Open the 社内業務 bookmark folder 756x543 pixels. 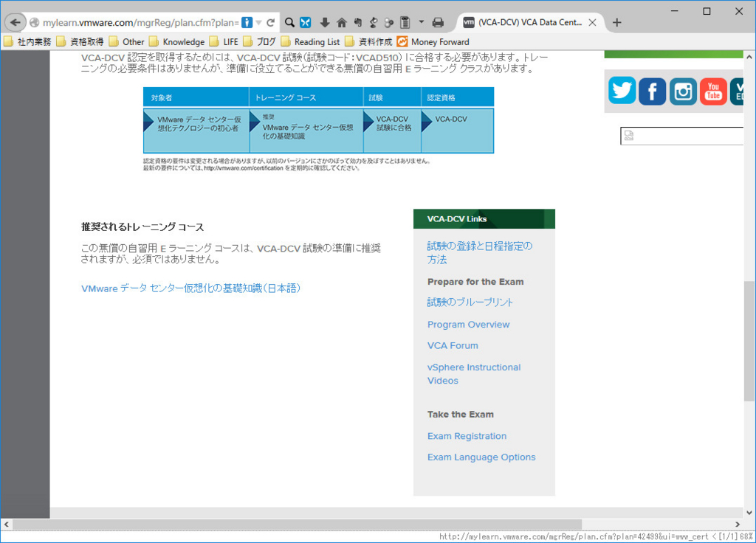(x=27, y=42)
